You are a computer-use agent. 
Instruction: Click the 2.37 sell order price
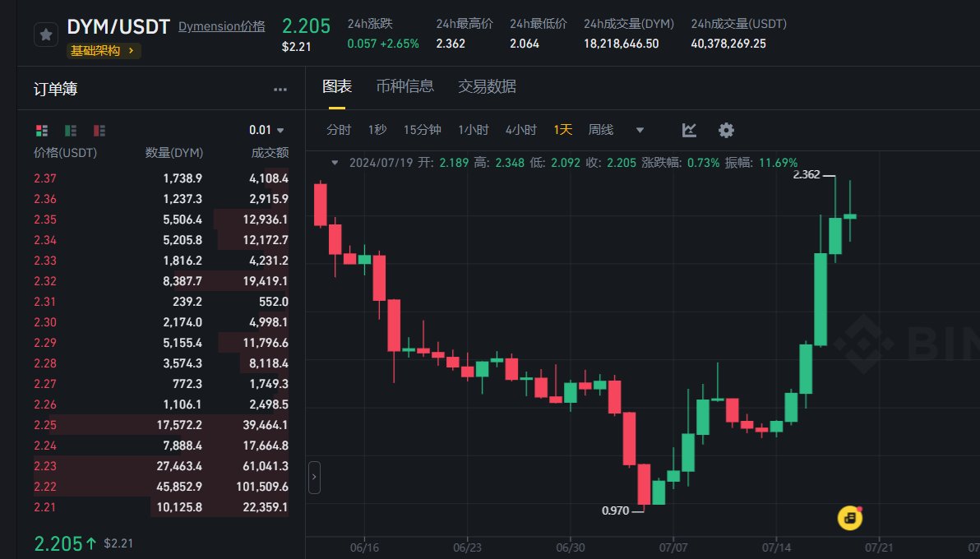[x=45, y=178]
